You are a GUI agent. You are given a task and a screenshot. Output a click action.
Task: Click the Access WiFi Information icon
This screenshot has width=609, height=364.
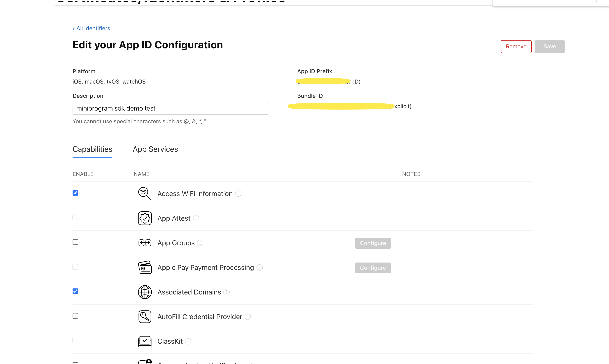click(x=144, y=193)
